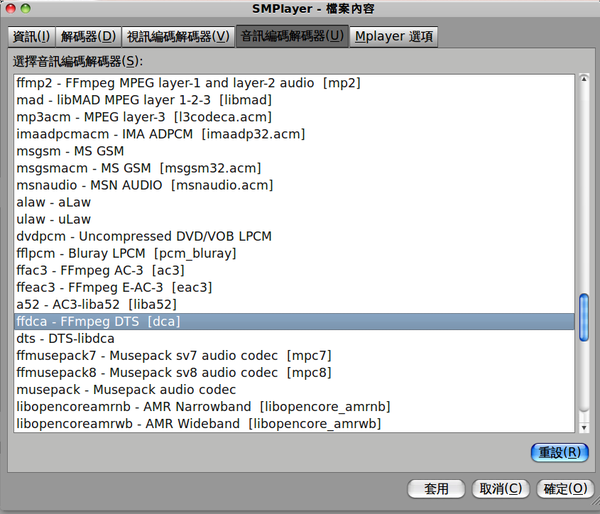Screen dimensions: 600x514
Task: Confirm with the 確定(O) button
Action: tap(565, 489)
